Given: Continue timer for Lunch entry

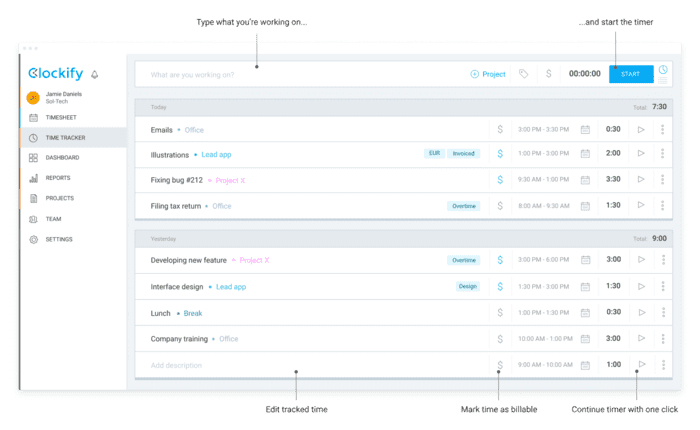Looking at the screenshot, I should (x=642, y=313).
